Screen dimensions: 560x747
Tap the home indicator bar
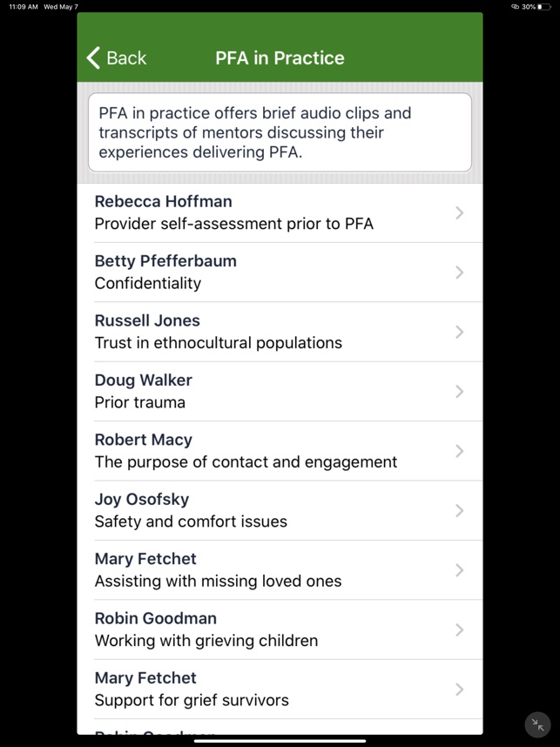[280, 741]
